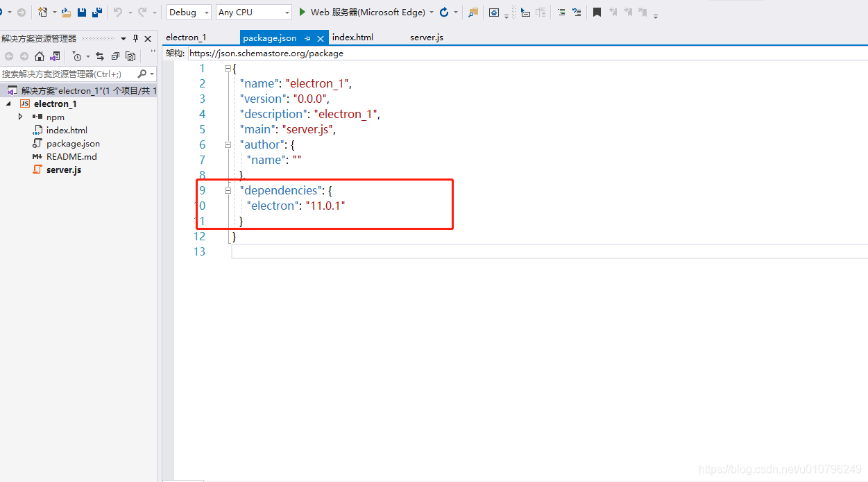The height and width of the screenshot is (482, 868).
Task: Switch views with the Visual Studio icon
Action: (55, 56)
